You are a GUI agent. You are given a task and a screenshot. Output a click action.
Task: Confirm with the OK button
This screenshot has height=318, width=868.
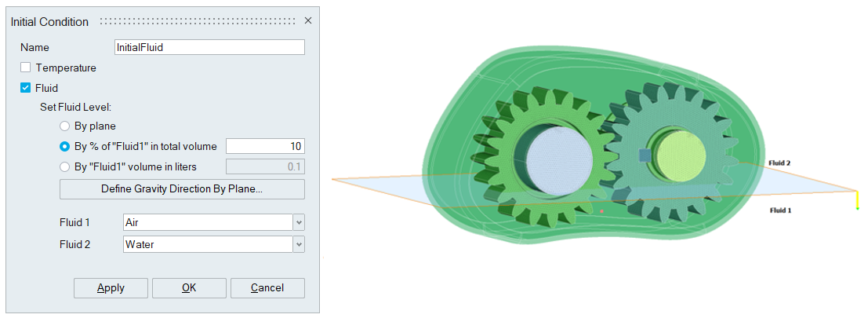189,288
